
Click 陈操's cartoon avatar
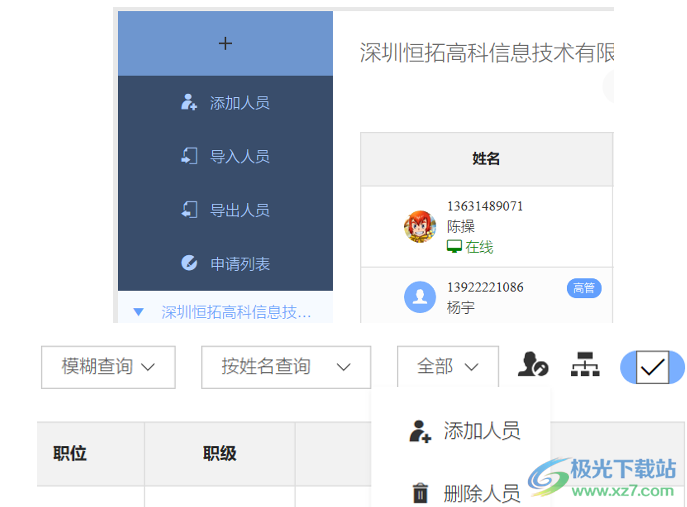420,227
